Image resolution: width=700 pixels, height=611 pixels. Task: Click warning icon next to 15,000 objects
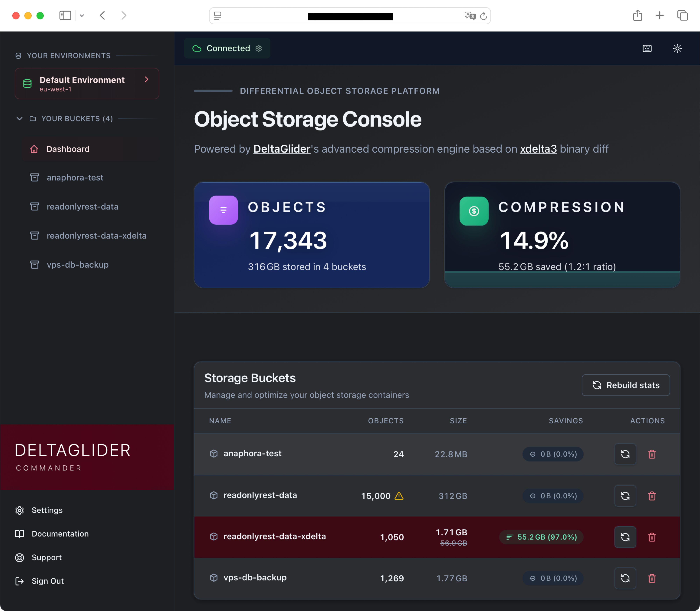point(399,496)
